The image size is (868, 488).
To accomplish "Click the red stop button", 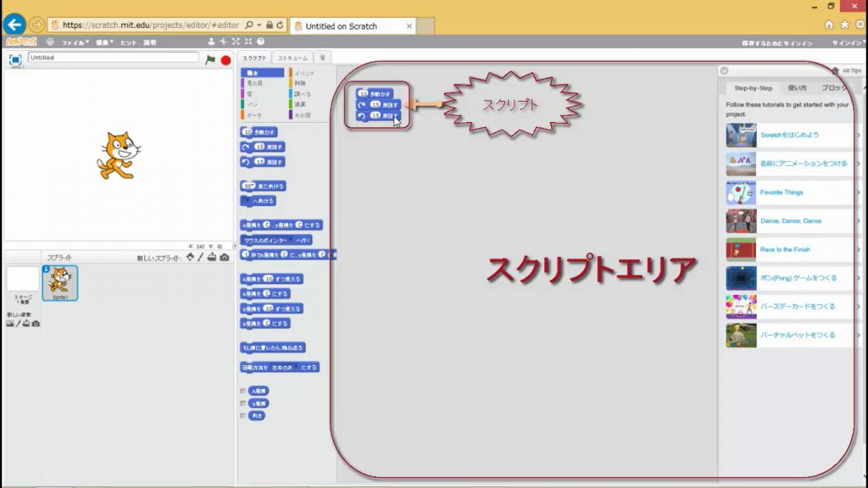I will coord(225,60).
